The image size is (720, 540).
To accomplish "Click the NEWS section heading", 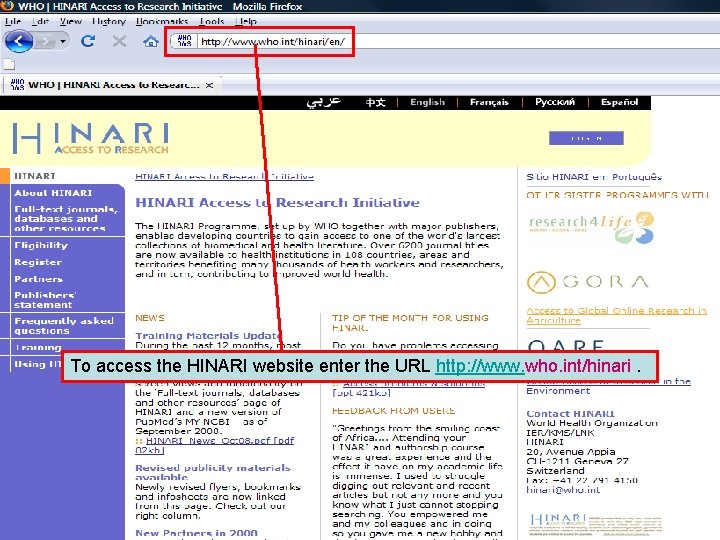I will (x=150, y=318).
